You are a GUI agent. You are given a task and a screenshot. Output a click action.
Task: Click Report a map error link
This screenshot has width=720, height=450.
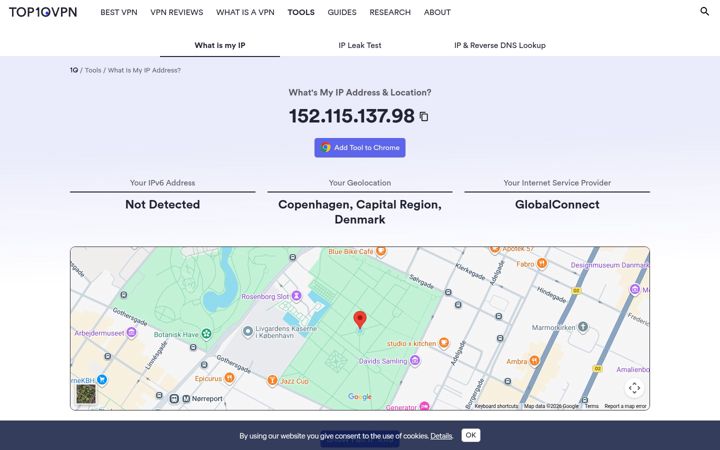[x=625, y=406]
